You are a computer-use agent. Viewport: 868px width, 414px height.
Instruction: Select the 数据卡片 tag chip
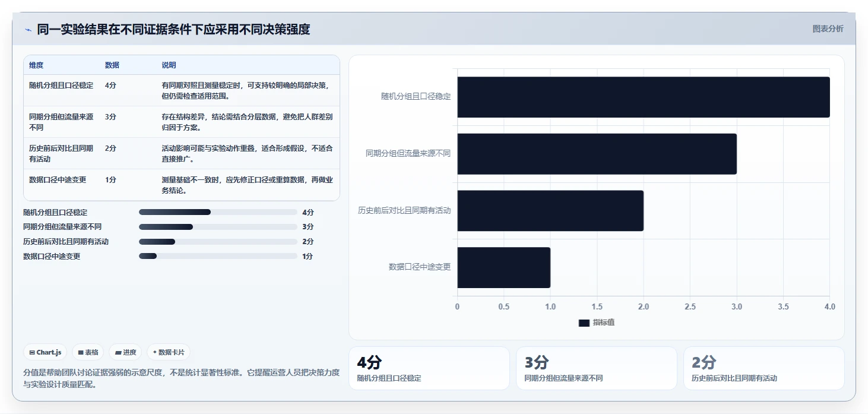pos(169,352)
